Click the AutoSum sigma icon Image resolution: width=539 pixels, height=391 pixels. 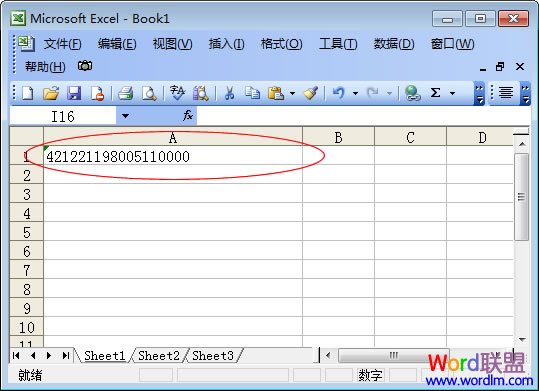435,93
